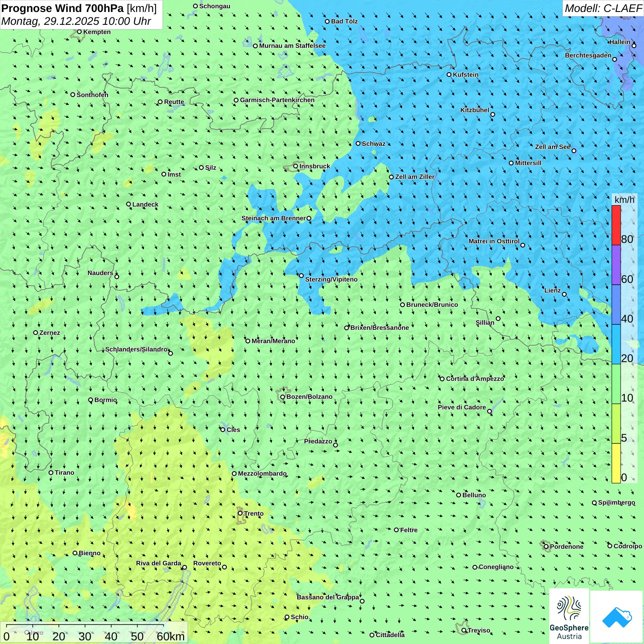Click the forecast date Montag 29.12.2025 text

coord(76,21)
